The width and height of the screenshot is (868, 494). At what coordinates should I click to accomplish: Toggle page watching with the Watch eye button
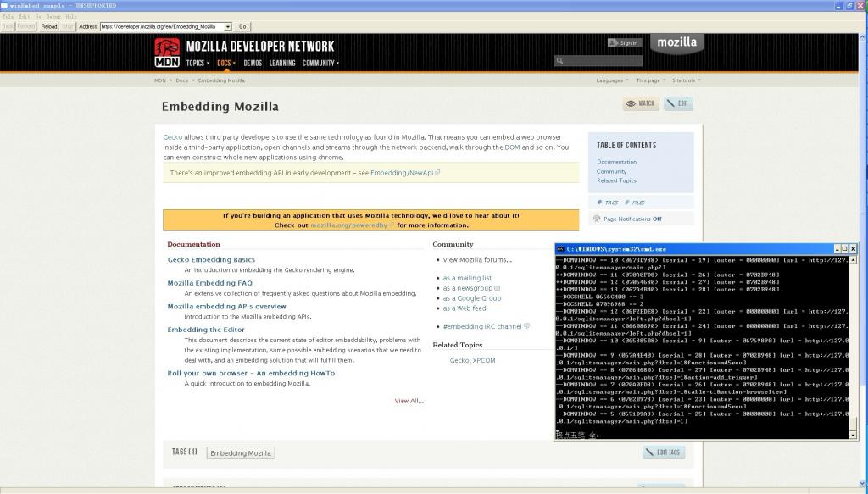pyautogui.click(x=631, y=103)
